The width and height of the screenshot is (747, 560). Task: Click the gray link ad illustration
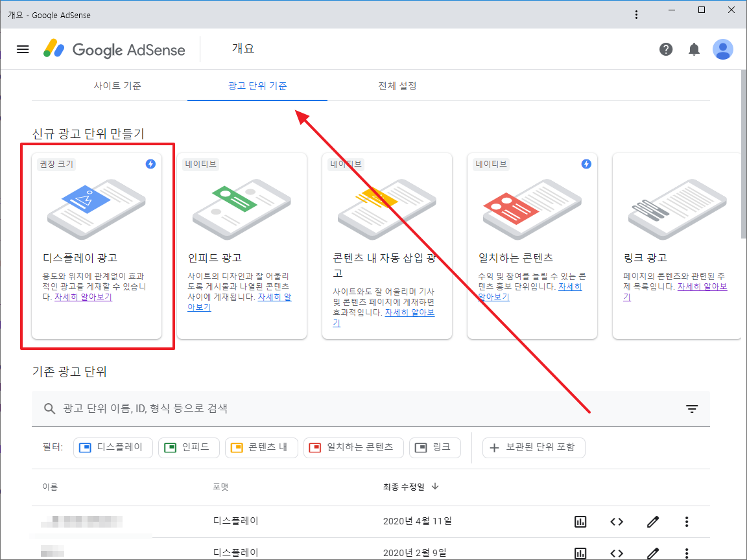click(677, 209)
